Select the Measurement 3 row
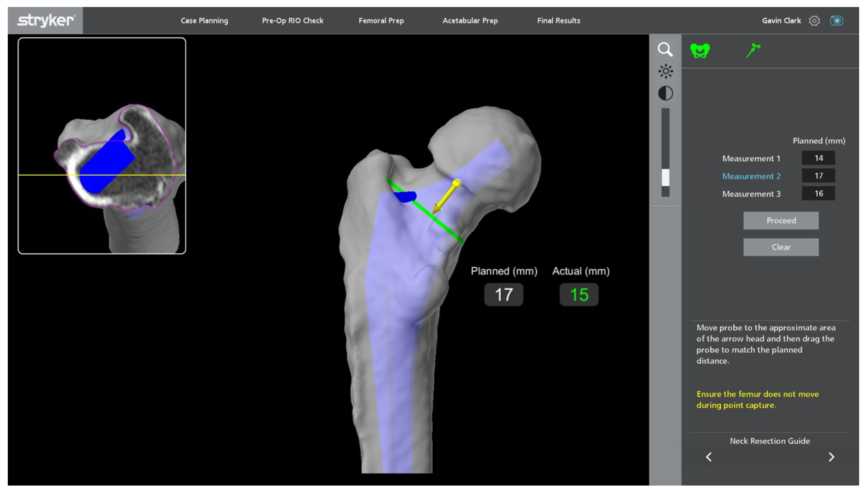The width and height of the screenshot is (868, 492). (751, 194)
